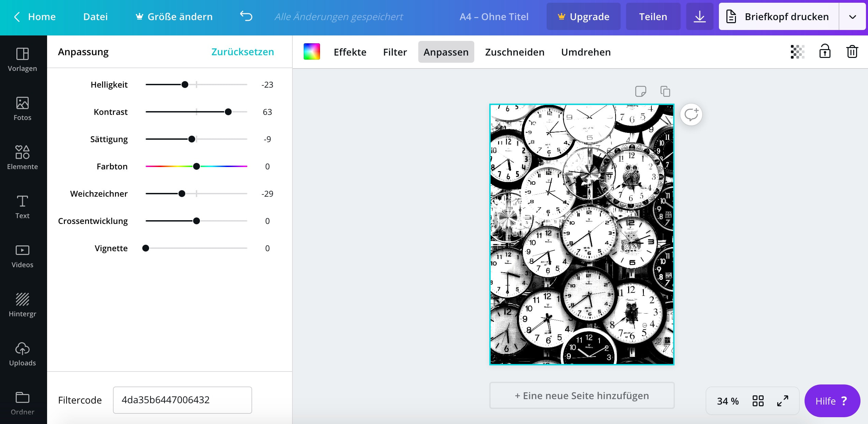Click Eine neue Seite hinzufügen button
The height and width of the screenshot is (424, 868).
[x=582, y=396]
